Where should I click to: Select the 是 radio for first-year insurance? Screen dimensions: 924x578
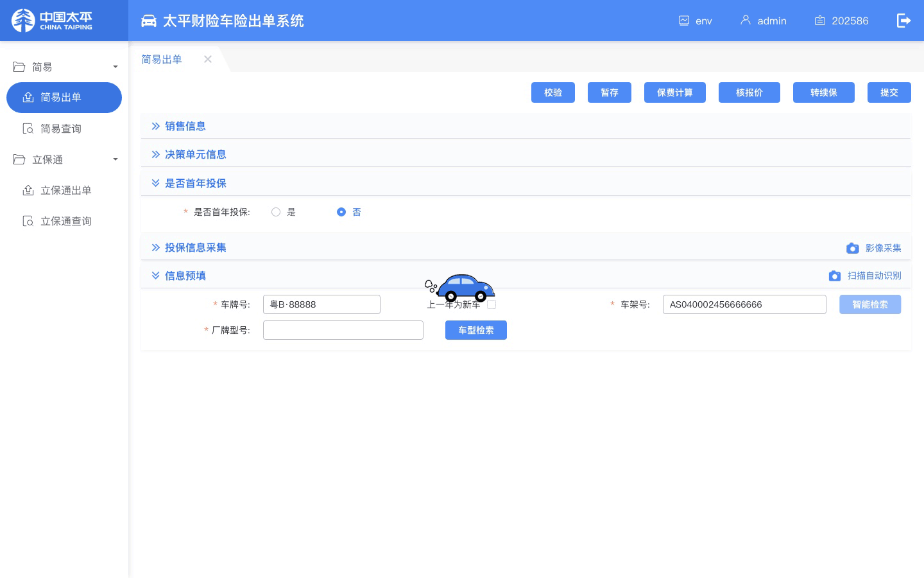coord(276,212)
